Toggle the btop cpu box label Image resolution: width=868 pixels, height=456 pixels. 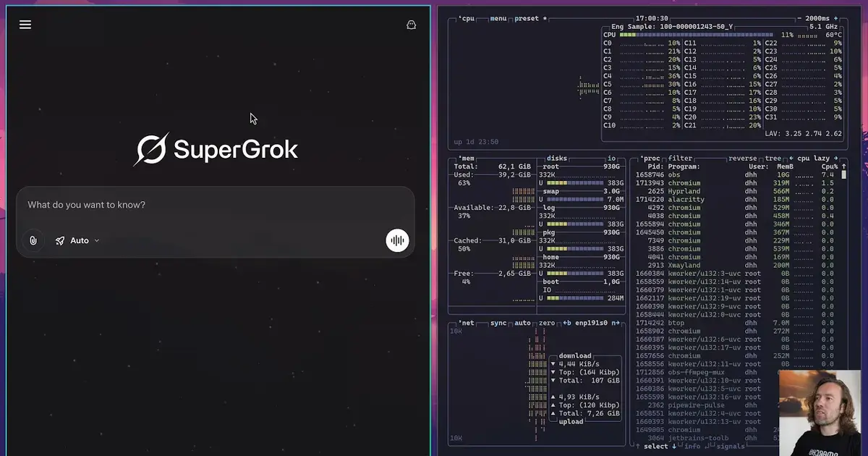tap(467, 18)
